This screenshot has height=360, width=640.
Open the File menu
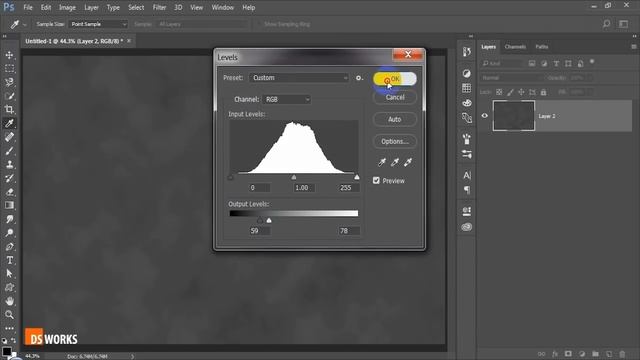[28, 7]
